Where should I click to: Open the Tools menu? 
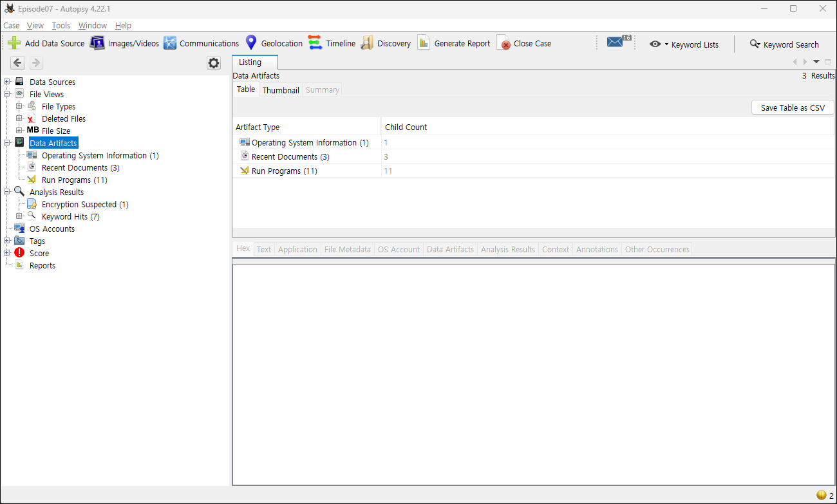[61, 26]
